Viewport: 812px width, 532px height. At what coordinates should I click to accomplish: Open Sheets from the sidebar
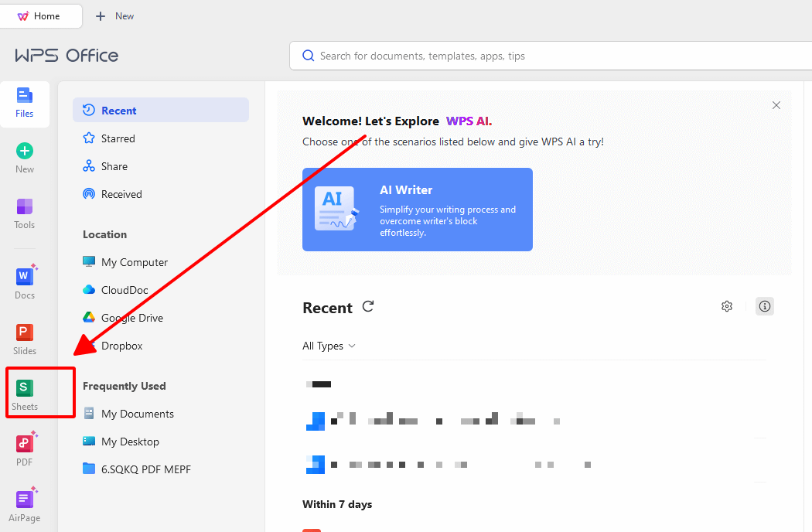[x=24, y=395]
